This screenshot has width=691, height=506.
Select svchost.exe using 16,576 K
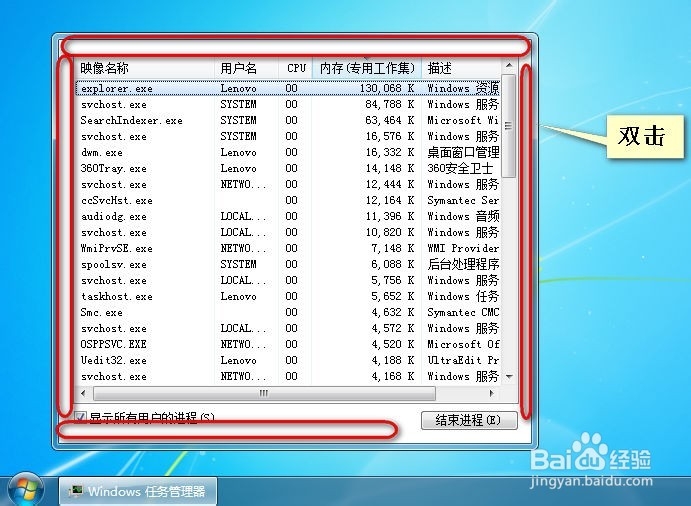pos(288,136)
